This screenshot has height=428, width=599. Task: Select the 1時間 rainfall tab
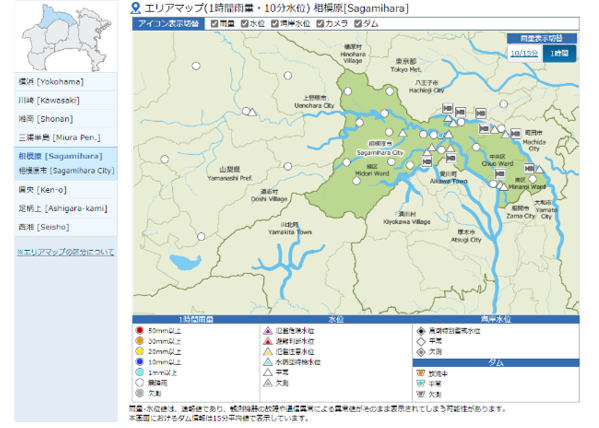(x=559, y=54)
